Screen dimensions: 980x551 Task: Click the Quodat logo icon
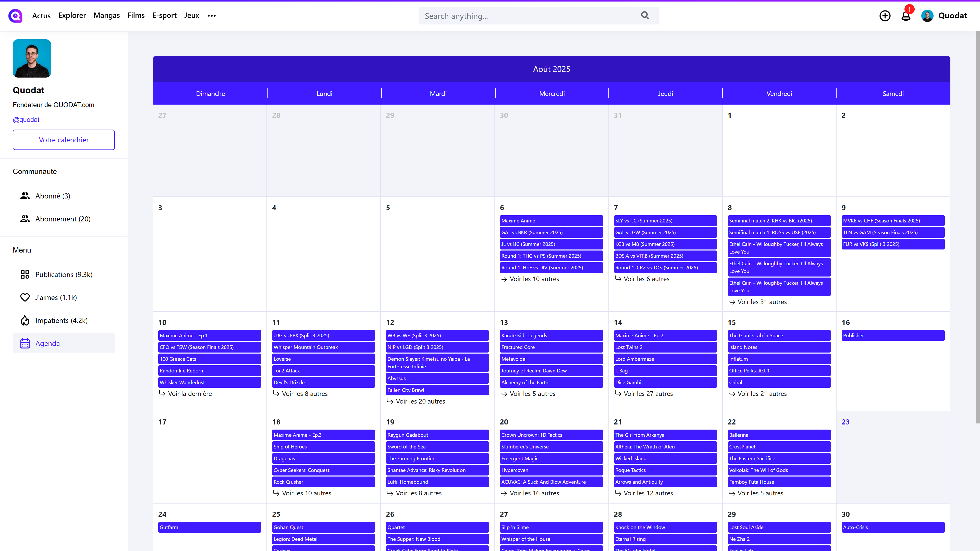(15, 16)
